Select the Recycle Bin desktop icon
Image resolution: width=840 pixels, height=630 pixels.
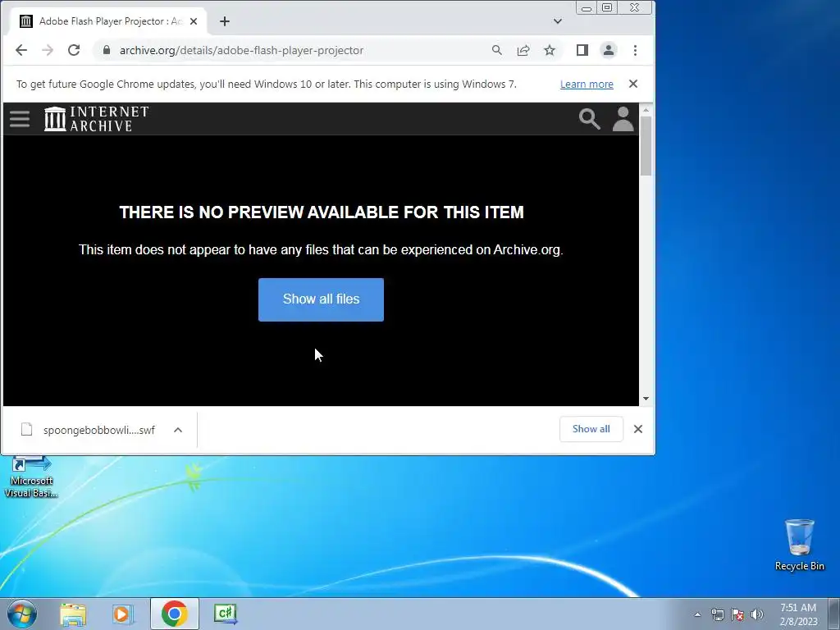tap(799, 545)
